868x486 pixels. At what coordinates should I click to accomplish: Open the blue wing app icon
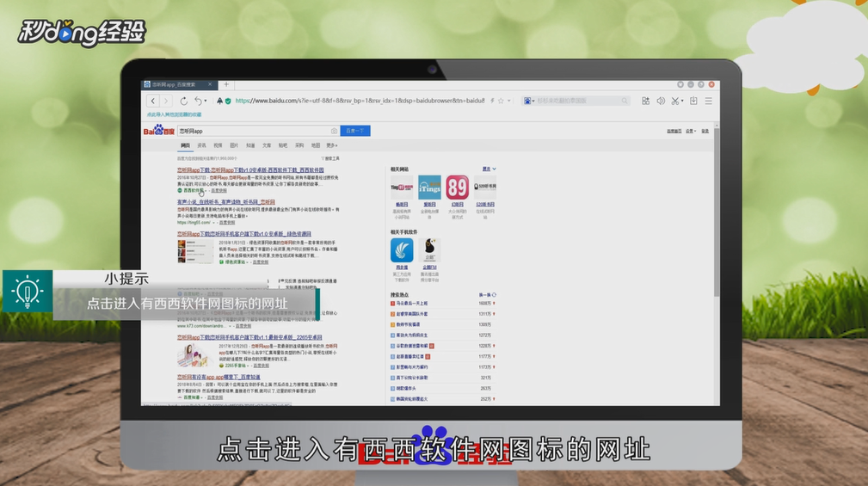tap(402, 250)
